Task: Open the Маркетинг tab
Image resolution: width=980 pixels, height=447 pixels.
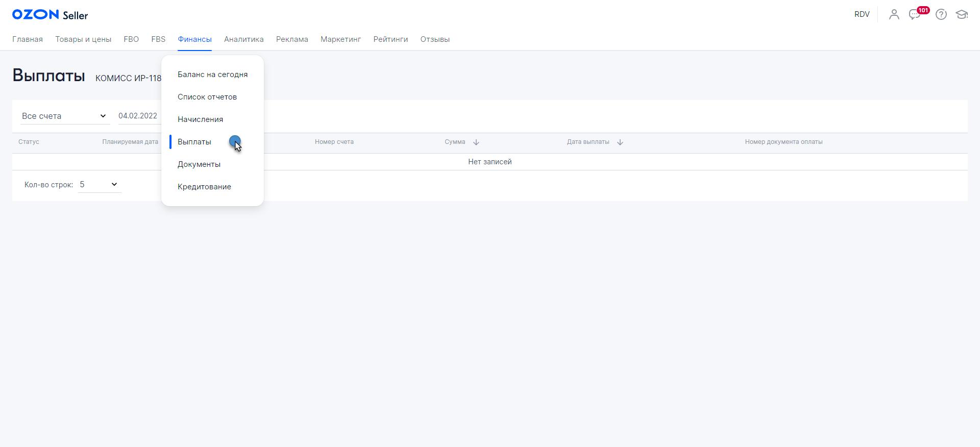Action: click(340, 39)
